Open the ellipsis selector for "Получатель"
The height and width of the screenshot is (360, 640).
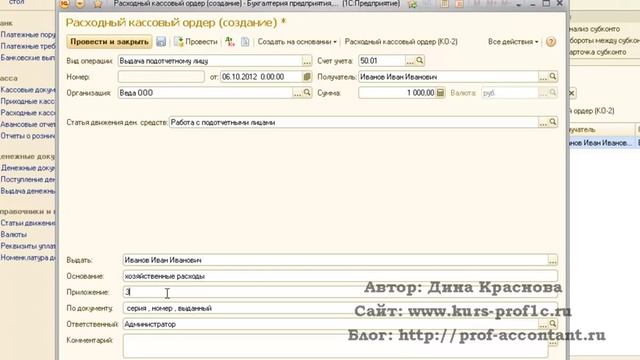(543, 77)
